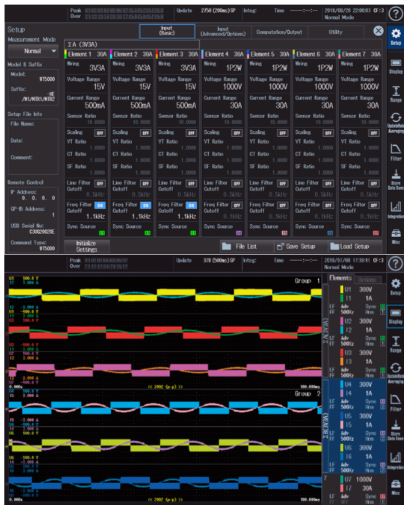Screen dimensions: 409x509
Task: Open Element 7 Wiring 1P2W selector
Action: point(360,66)
